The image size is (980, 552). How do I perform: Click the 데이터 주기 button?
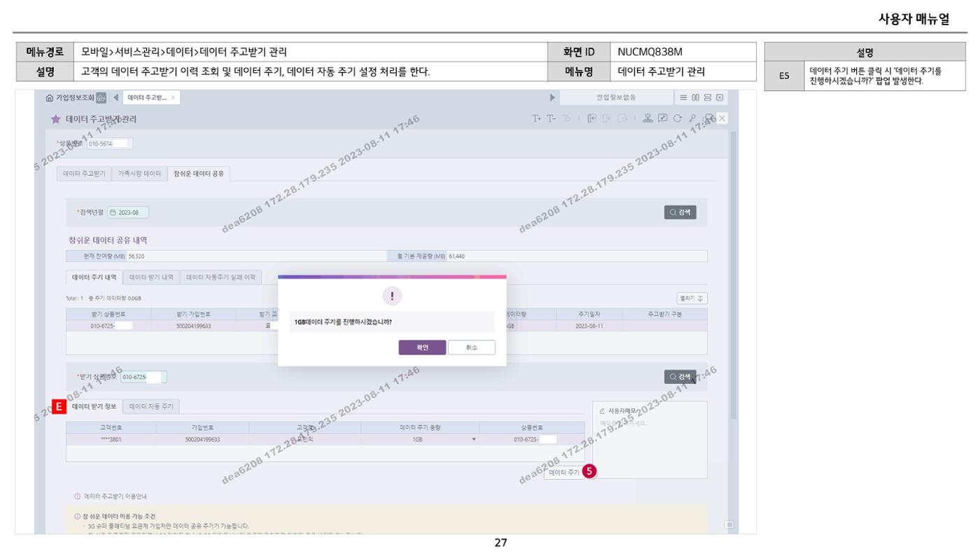(563, 472)
